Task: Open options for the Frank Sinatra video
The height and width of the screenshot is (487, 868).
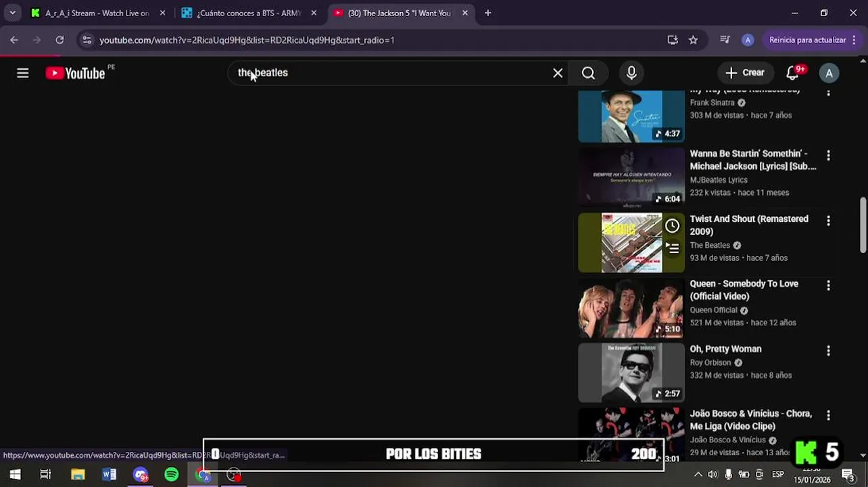Action: coord(828,92)
